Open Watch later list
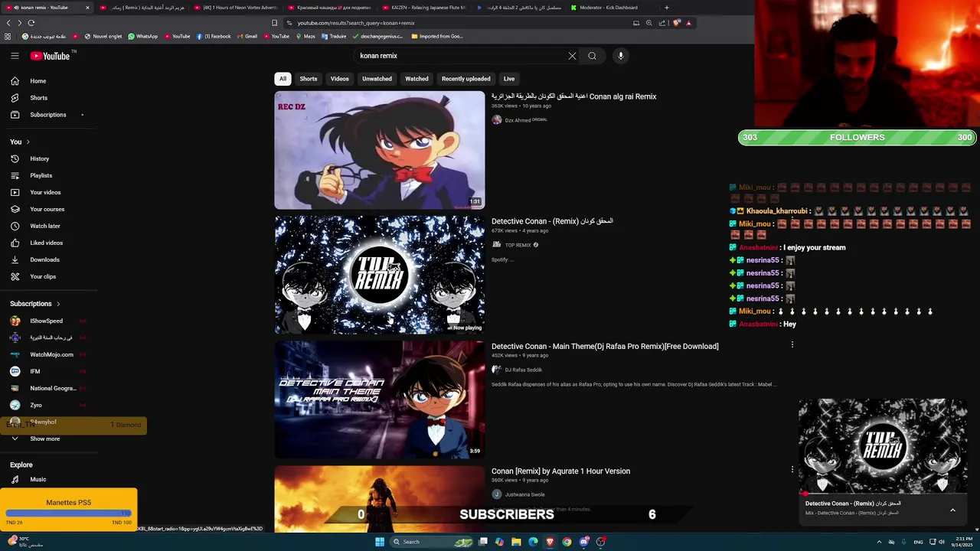Screen dimensions: 980x551 (x=44, y=227)
